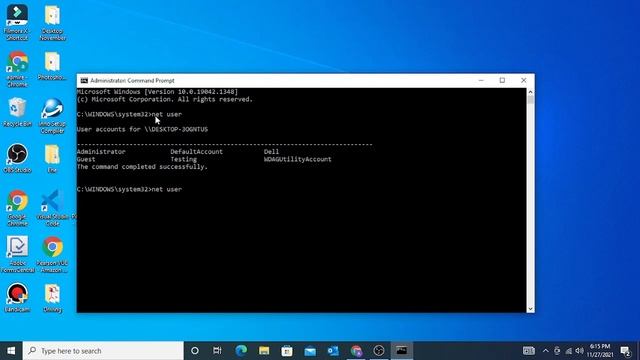Open the Adobe FormsCentral desktop icon

pyautogui.click(x=17, y=254)
